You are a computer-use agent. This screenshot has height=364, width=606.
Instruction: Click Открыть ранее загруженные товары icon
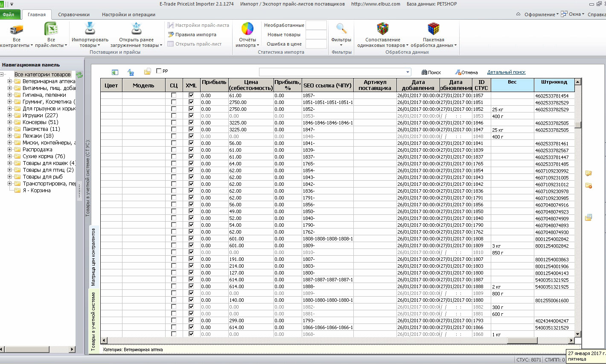click(137, 29)
